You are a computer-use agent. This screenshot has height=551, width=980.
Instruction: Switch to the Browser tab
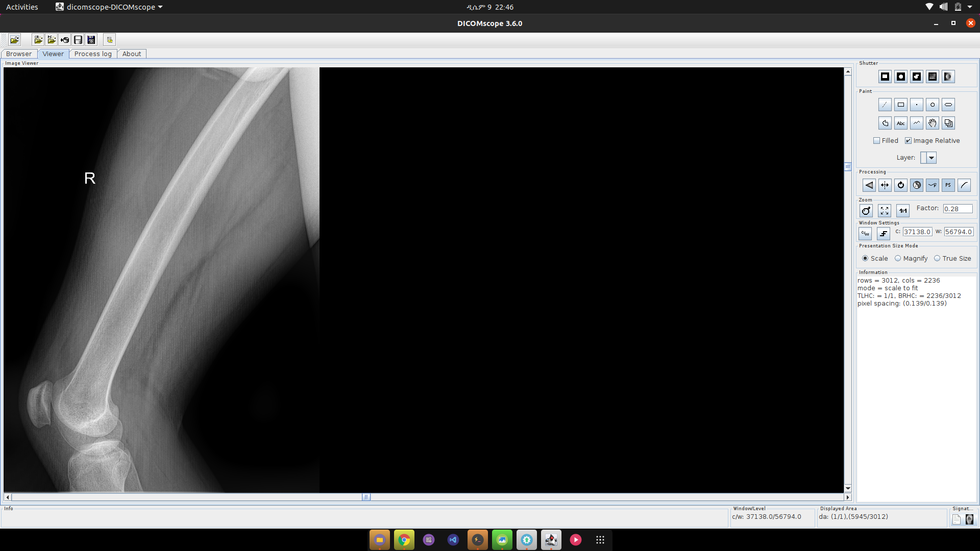tap(19, 54)
